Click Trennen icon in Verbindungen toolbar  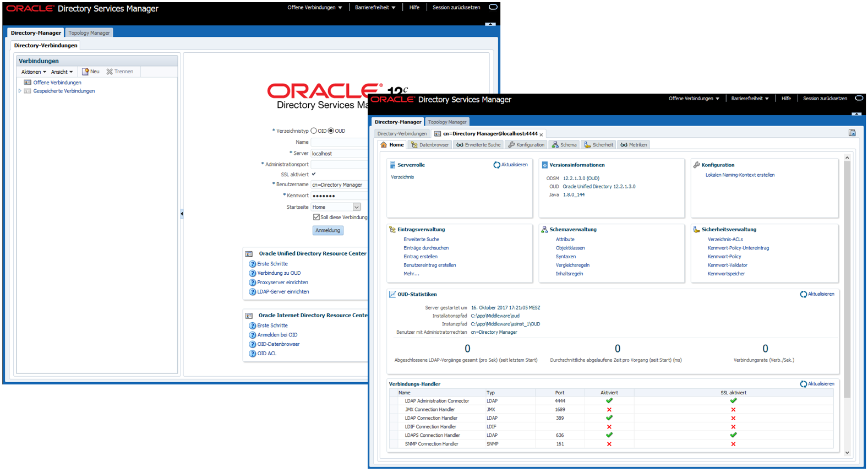110,72
